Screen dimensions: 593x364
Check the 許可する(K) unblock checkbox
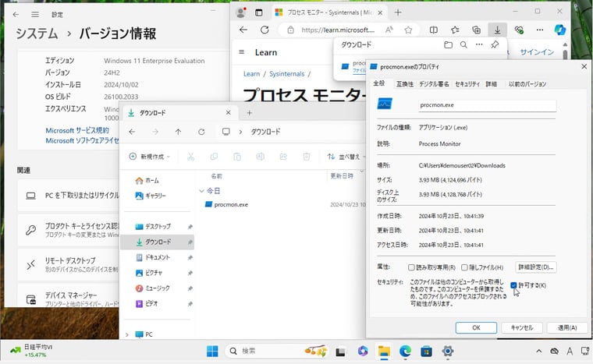coord(513,285)
